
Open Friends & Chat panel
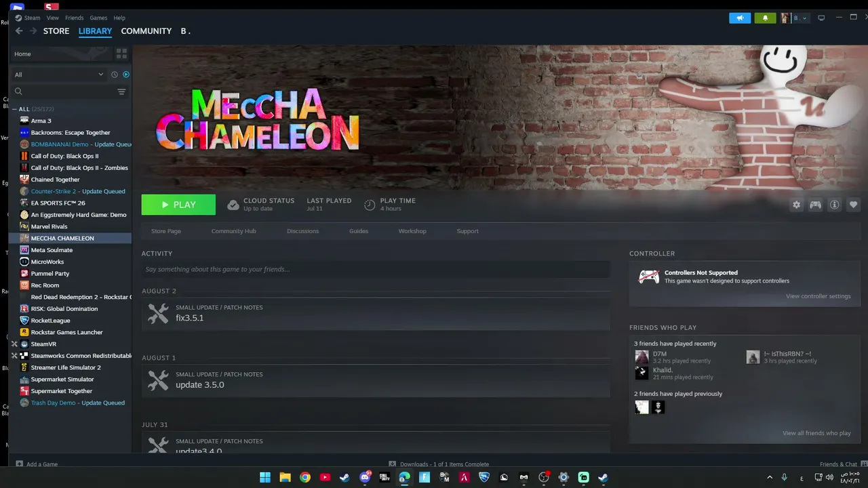coord(838,464)
